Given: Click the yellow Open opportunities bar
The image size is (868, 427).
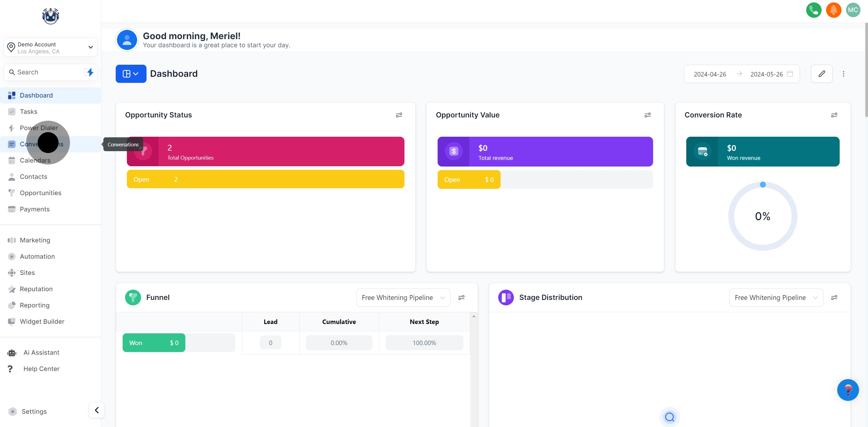Looking at the screenshot, I should pyautogui.click(x=265, y=179).
